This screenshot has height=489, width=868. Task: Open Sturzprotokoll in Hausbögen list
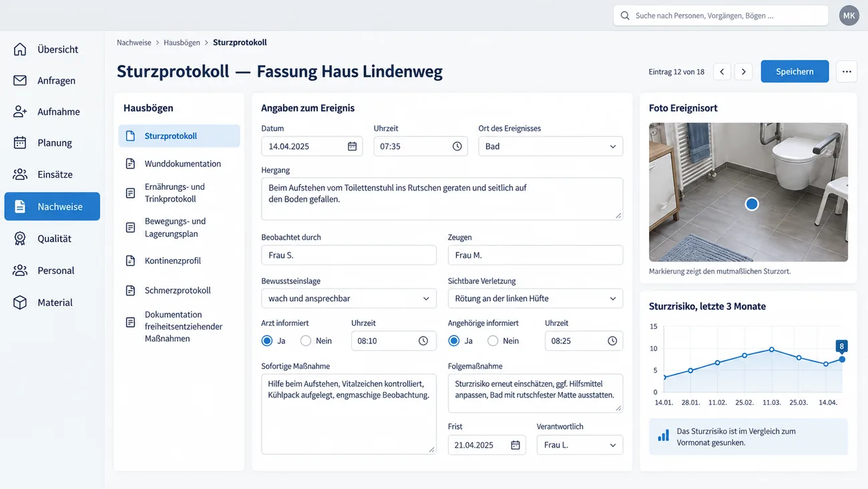tap(179, 136)
